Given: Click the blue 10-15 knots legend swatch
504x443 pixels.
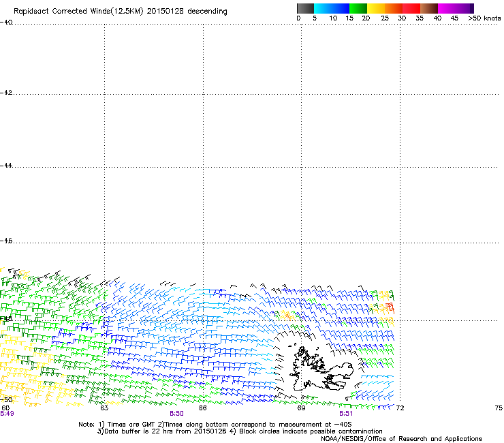Looking at the screenshot, I should tap(341, 8).
